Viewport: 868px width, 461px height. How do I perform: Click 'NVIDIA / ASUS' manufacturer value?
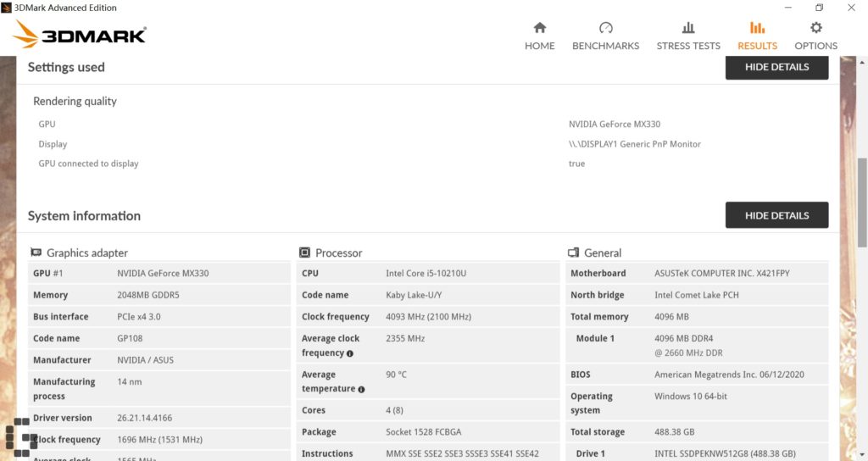click(x=145, y=359)
